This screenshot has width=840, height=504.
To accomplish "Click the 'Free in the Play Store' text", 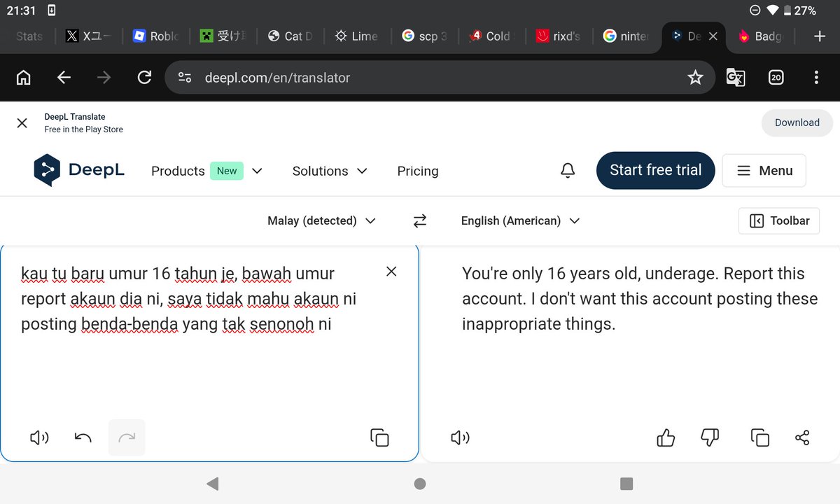I will tap(83, 129).
